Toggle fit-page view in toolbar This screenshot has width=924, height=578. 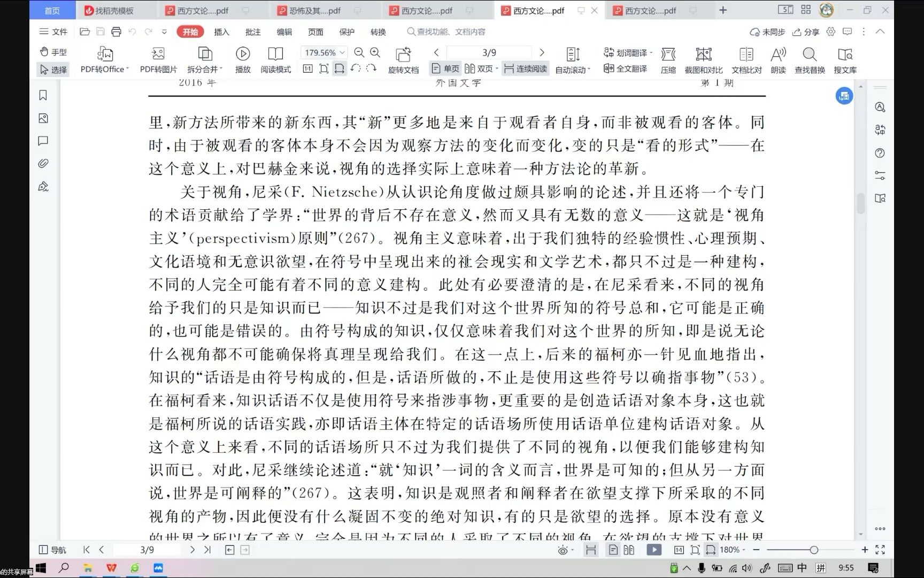click(x=324, y=69)
